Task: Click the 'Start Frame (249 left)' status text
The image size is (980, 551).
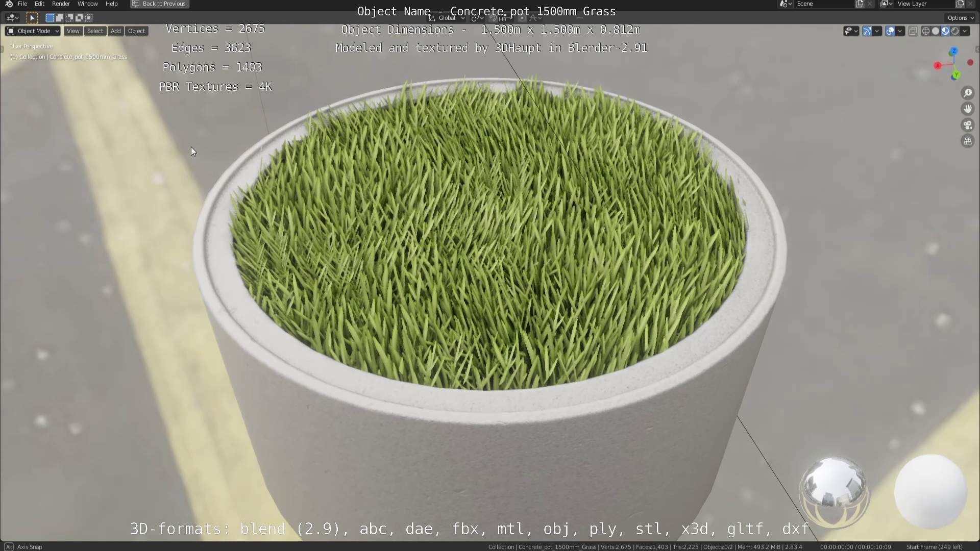Action: pyautogui.click(x=934, y=546)
